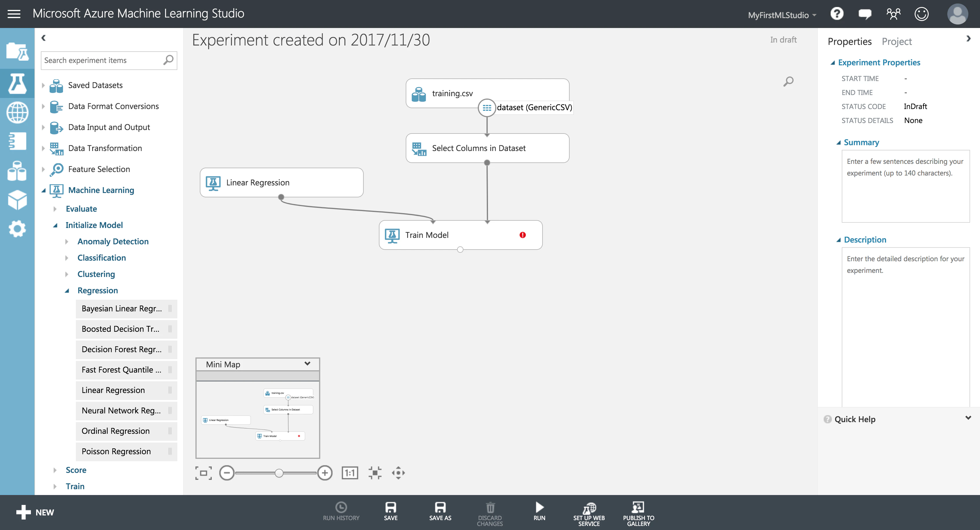The image size is (980, 530).
Task: Expand the Quick Help section
Action: coord(968,418)
